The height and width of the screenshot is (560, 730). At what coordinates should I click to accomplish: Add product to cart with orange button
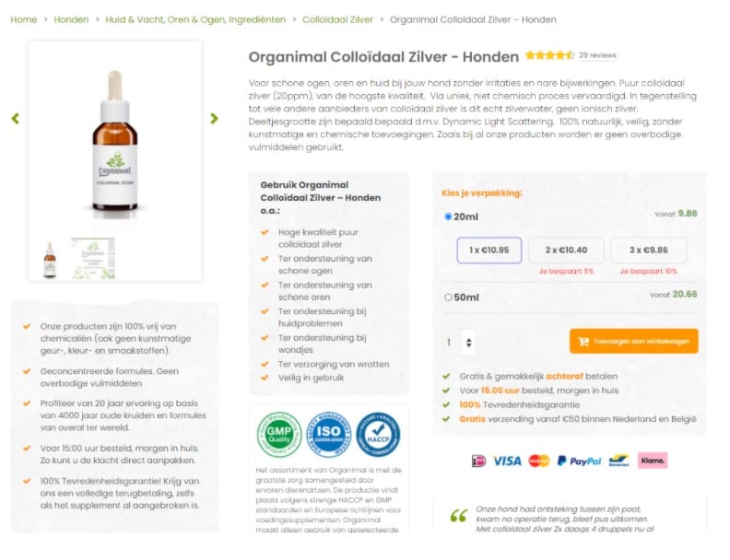(x=633, y=342)
